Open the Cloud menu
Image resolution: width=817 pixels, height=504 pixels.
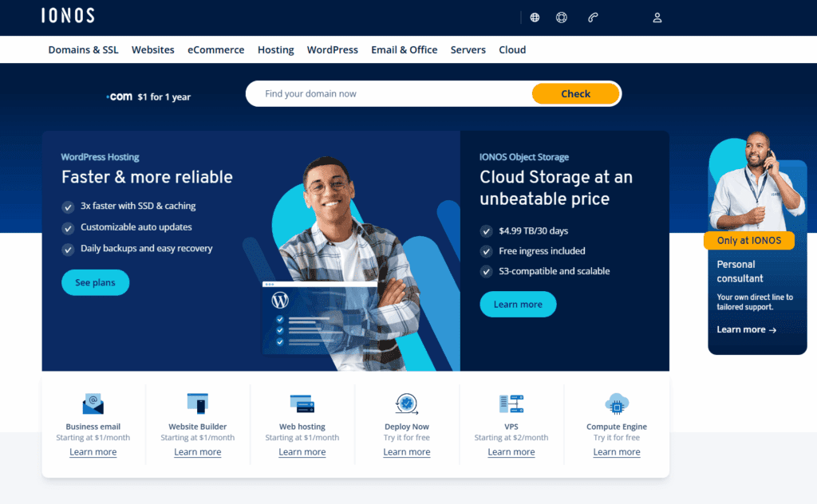click(512, 50)
